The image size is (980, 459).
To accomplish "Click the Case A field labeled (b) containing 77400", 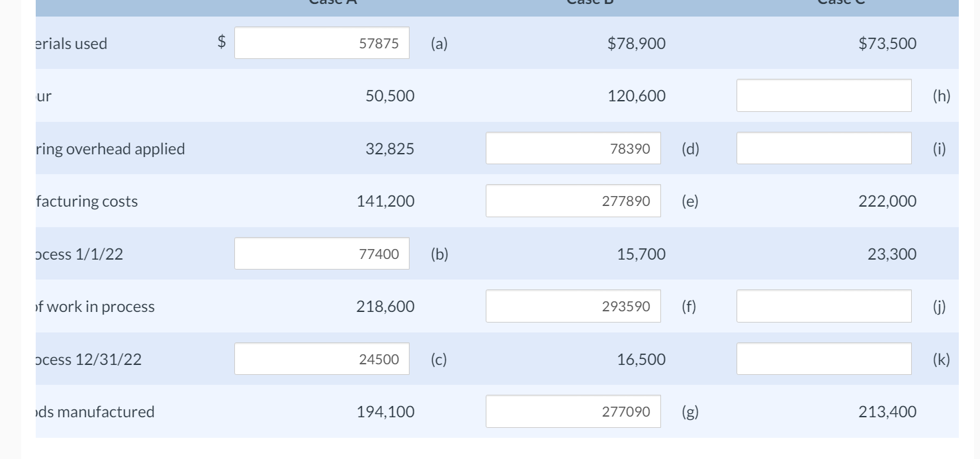I will tap(322, 253).
